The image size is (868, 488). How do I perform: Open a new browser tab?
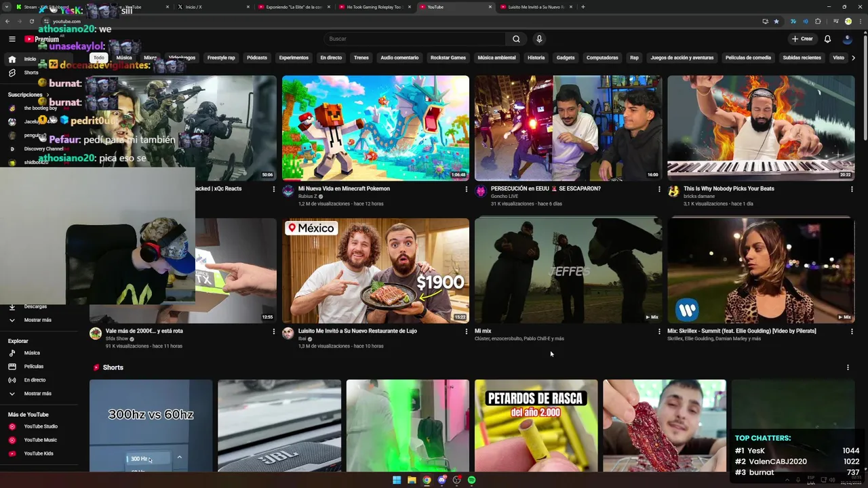point(583,7)
